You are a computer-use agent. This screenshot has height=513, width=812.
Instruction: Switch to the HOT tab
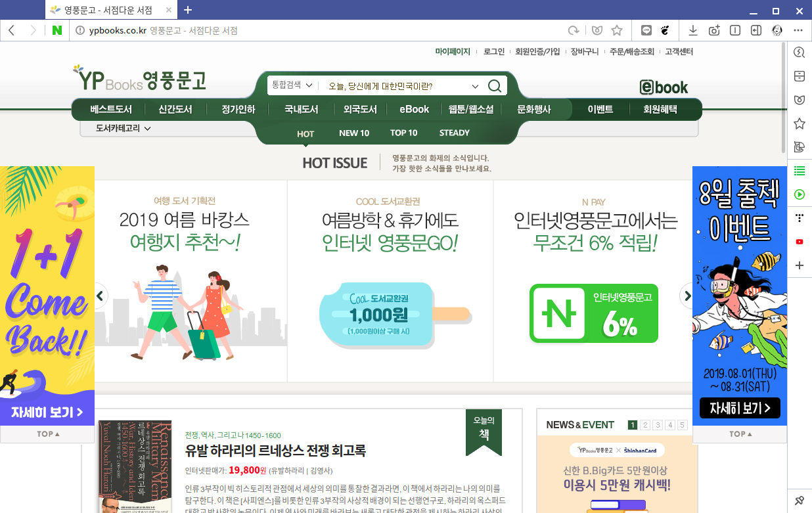click(305, 133)
